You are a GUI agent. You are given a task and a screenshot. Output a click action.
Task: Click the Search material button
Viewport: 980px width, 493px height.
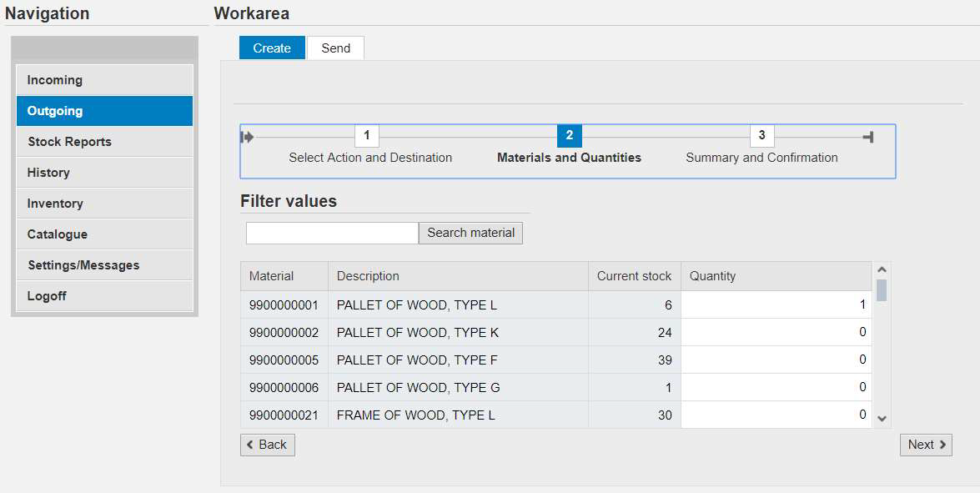(x=470, y=233)
